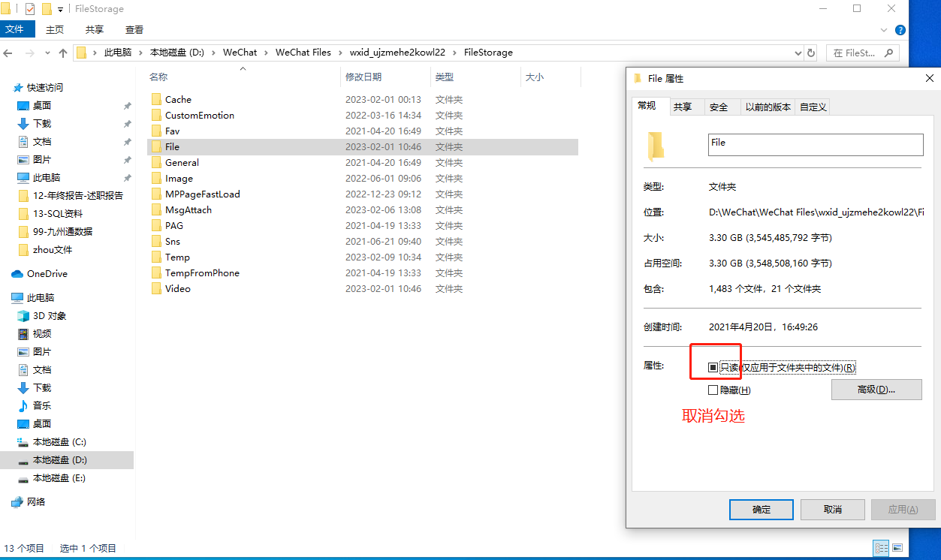Open the zhou文件 folder in sidebar
941x560 pixels.
click(x=53, y=249)
